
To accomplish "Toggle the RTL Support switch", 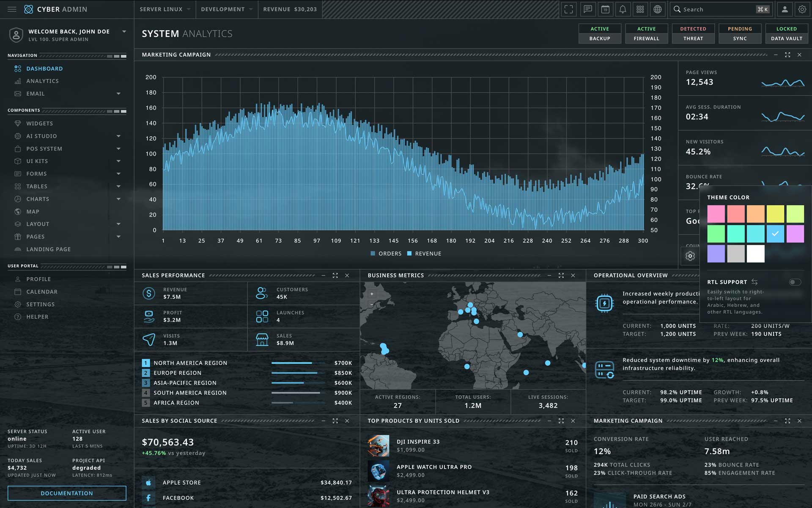I will [795, 282].
